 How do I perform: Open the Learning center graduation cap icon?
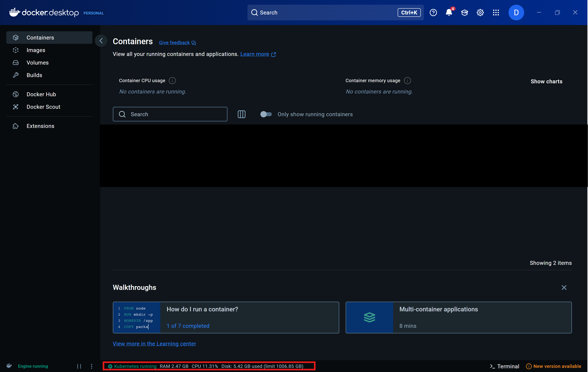point(464,13)
